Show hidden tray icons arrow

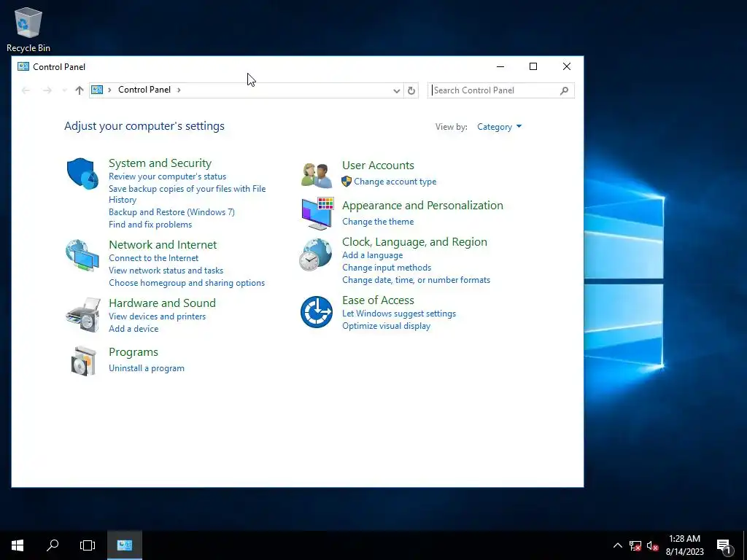pos(617,545)
